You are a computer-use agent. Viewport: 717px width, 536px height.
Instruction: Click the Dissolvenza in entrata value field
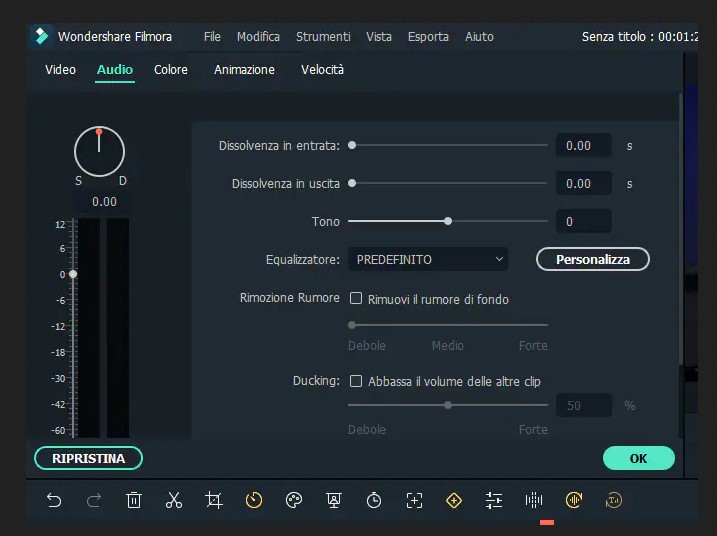(583, 146)
